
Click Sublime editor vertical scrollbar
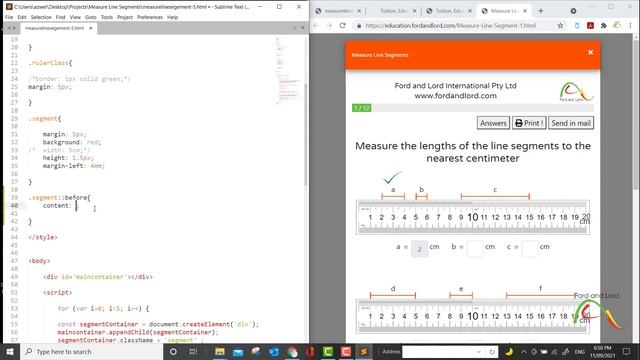306,135
